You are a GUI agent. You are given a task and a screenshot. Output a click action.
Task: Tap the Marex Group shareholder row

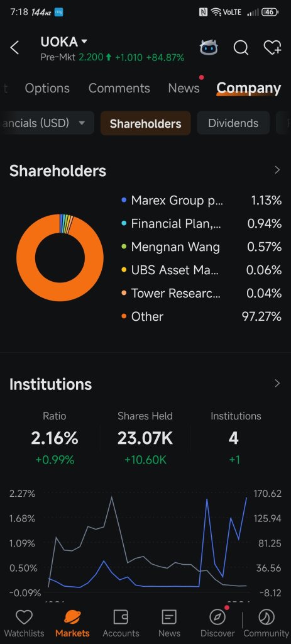point(202,201)
